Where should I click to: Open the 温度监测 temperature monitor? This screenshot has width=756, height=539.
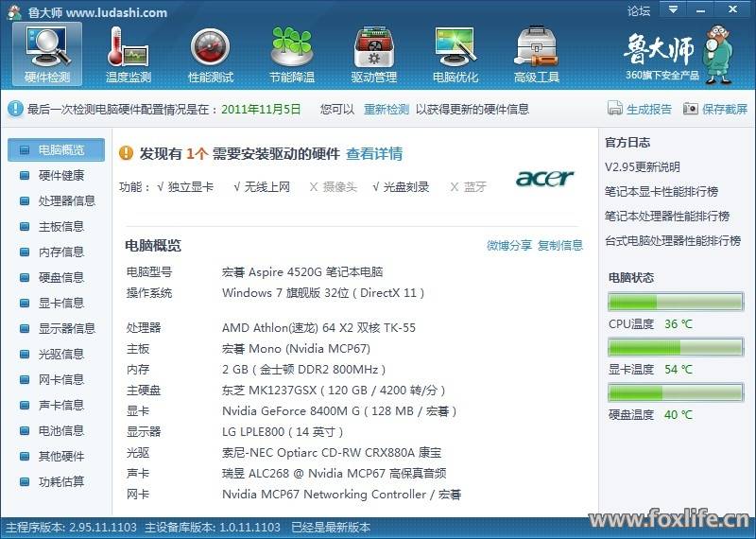click(x=129, y=53)
